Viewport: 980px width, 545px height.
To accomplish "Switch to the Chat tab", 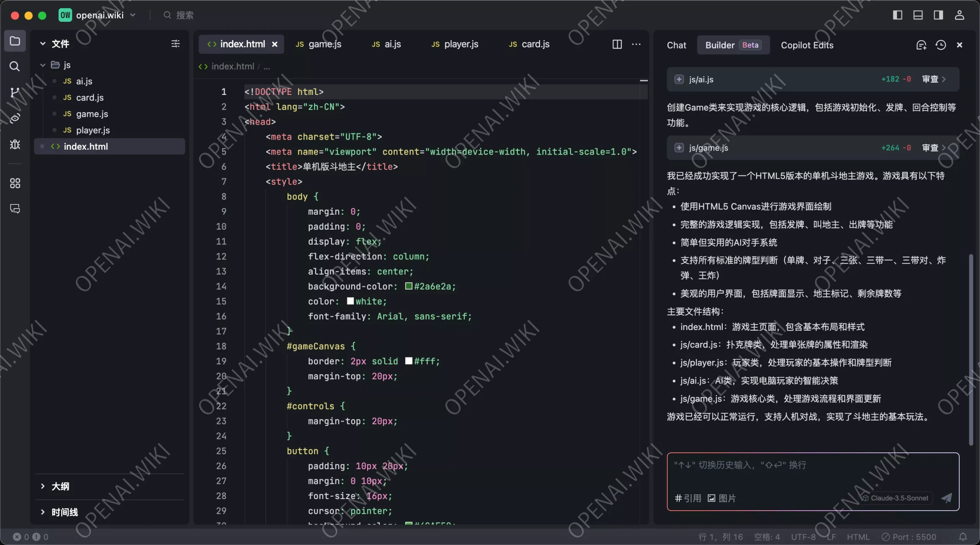I will click(676, 45).
